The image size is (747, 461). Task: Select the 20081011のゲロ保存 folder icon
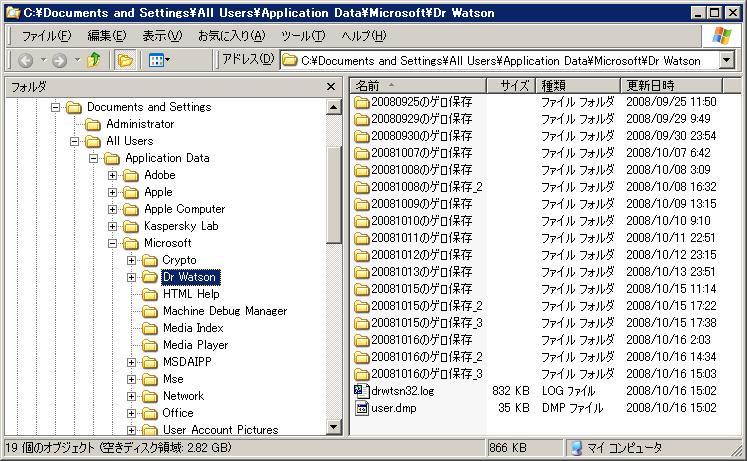point(362,238)
